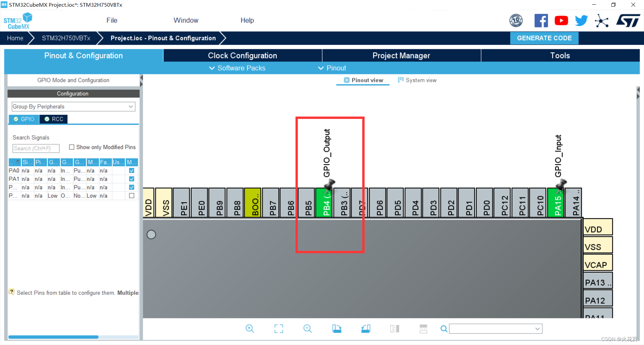
Task: Expand the Software Packs menu
Action: pyautogui.click(x=237, y=68)
